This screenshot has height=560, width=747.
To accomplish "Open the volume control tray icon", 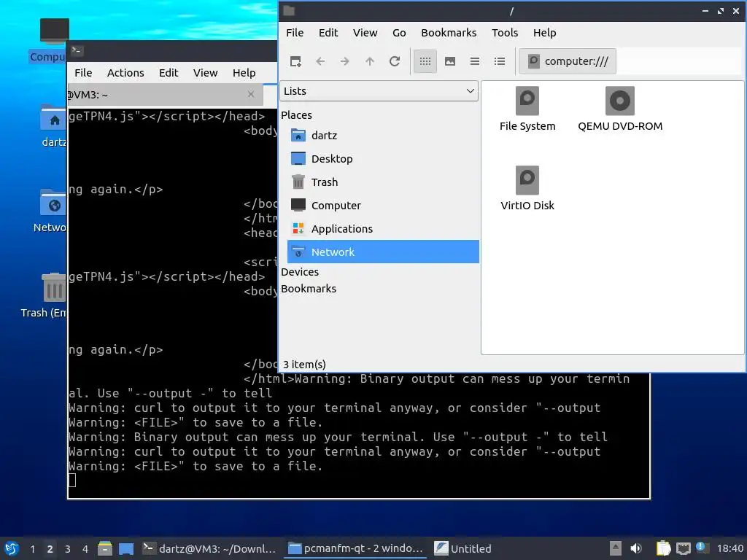I will tap(636, 548).
